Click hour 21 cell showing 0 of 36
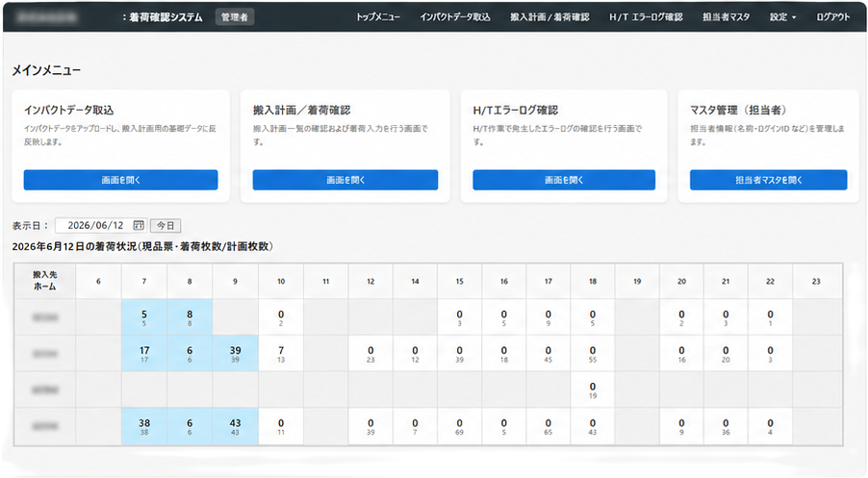The width and height of the screenshot is (868, 478). coord(726,426)
